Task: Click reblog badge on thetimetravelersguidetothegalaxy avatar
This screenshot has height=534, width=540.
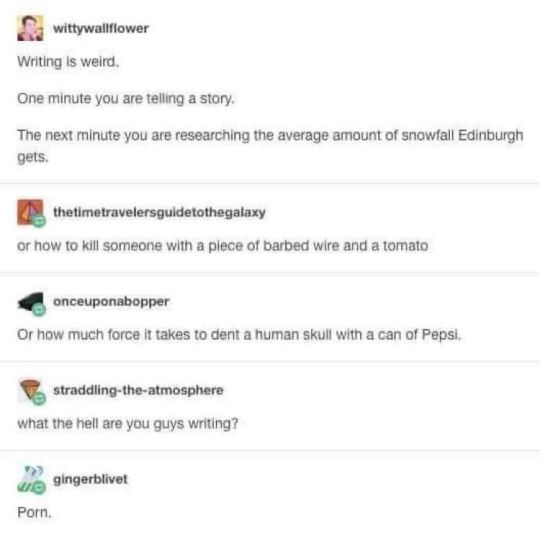Action: (x=39, y=221)
